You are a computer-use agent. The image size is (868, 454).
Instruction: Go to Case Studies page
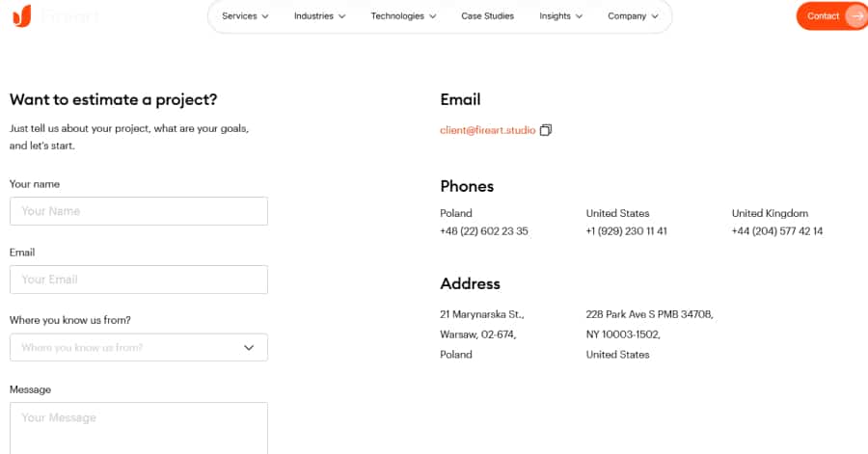tap(488, 16)
